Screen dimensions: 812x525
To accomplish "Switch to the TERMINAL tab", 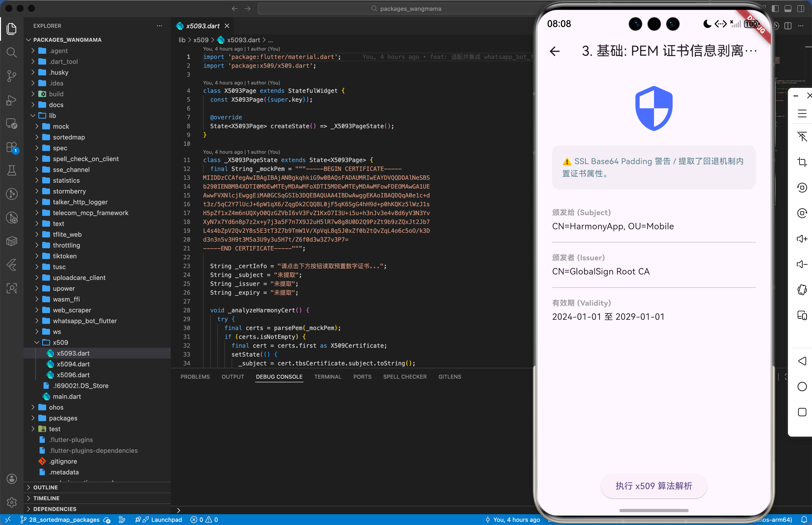I will click(x=327, y=377).
